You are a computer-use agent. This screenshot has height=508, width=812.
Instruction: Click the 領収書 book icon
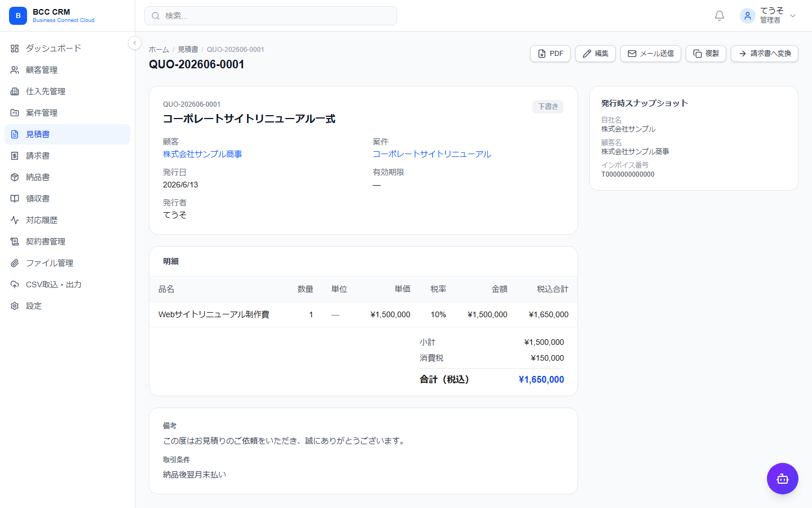[x=15, y=199]
